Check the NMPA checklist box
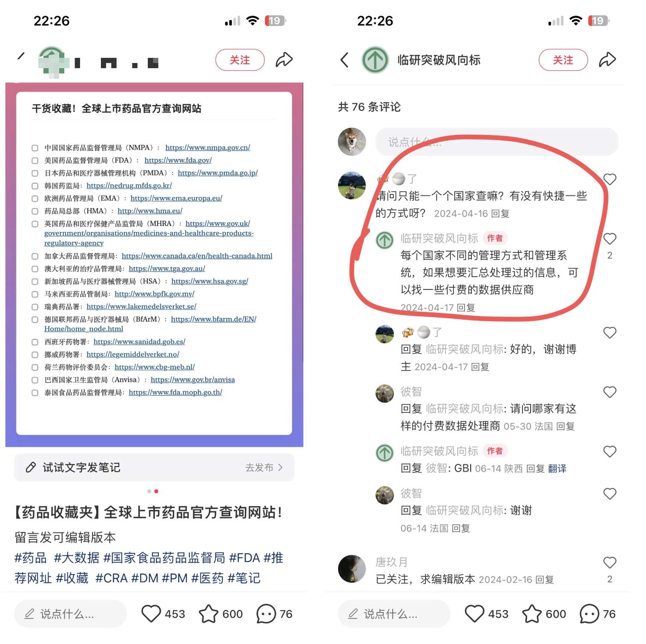This screenshot has height=644, width=646. pos(35,148)
